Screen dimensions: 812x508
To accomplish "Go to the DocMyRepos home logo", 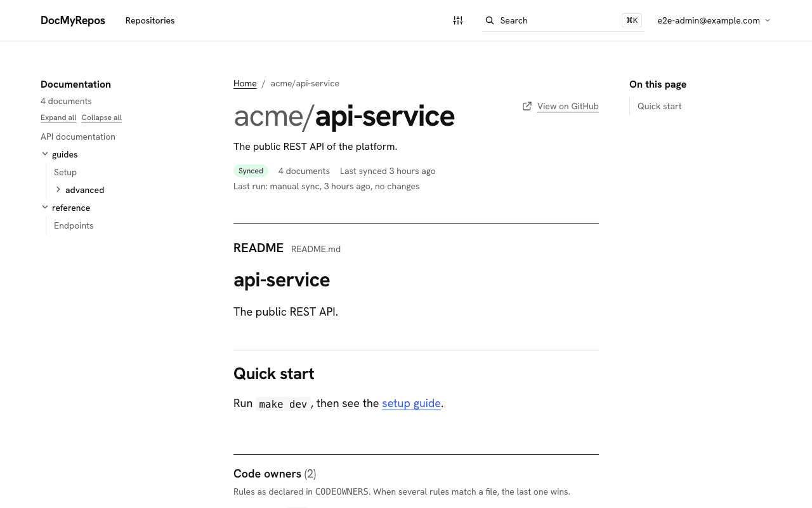I will (73, 20).
